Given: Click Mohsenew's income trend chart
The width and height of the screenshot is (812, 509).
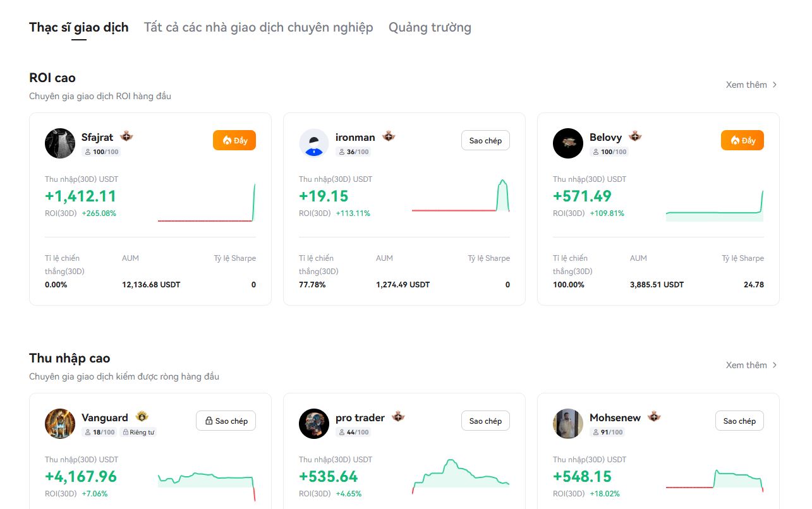Looking at the screenshot, I should 715,481.
